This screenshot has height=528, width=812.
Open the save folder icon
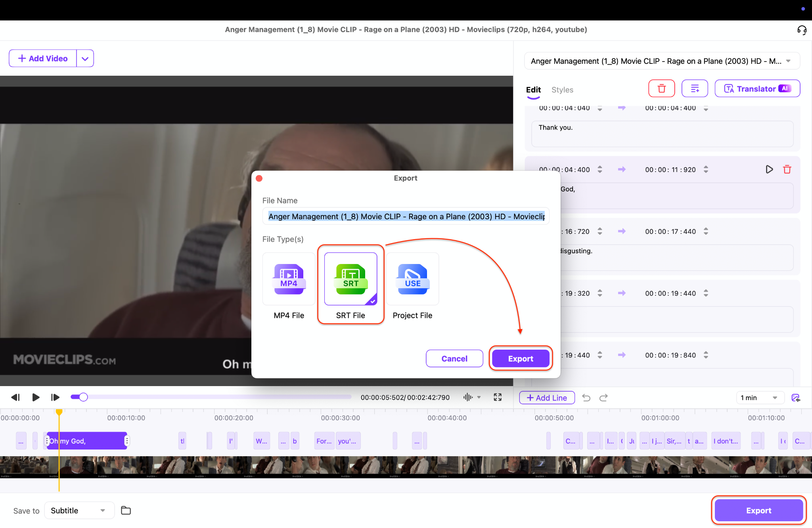126,511
